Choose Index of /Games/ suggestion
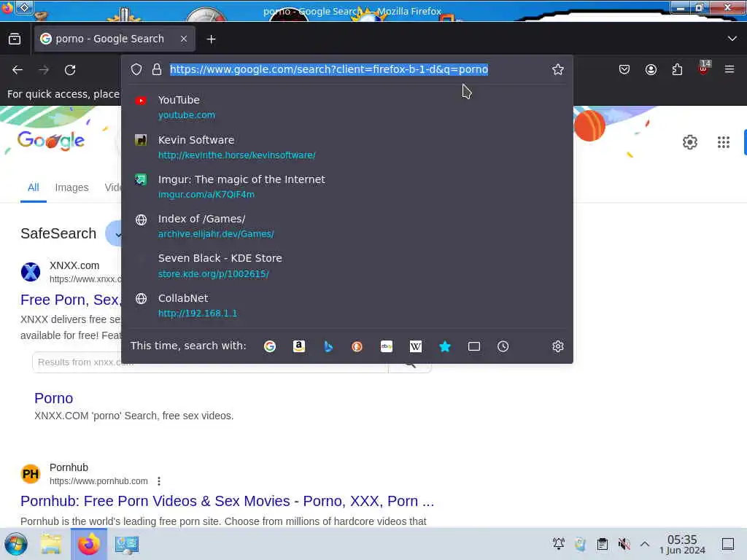 (347, 226)
